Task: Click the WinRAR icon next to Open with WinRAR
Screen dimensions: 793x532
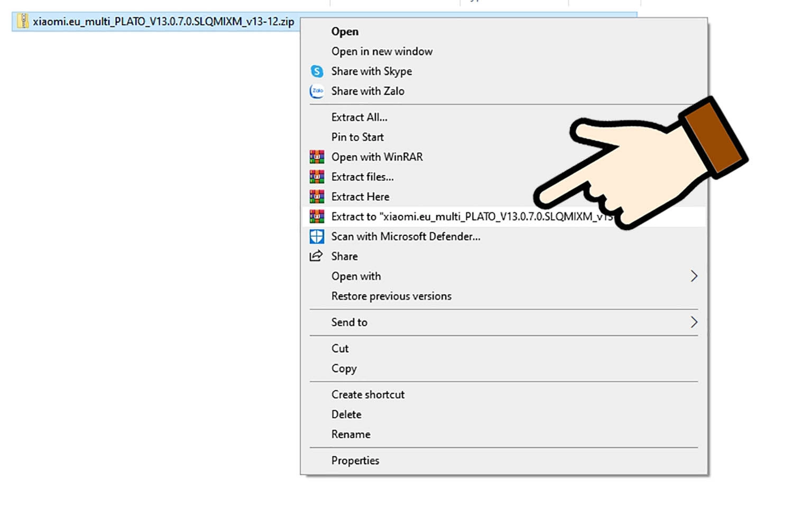Action: coord(317,157)
